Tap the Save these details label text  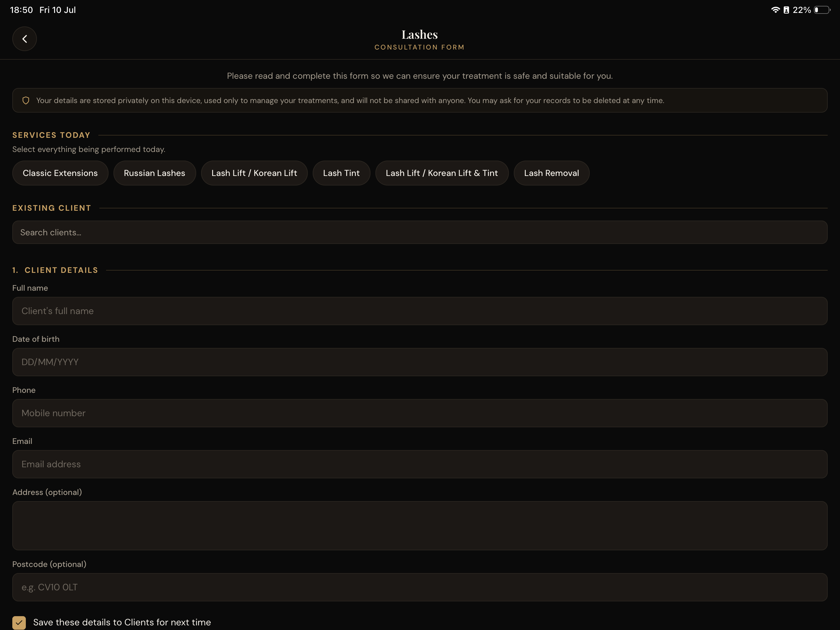tap(122, 622)
